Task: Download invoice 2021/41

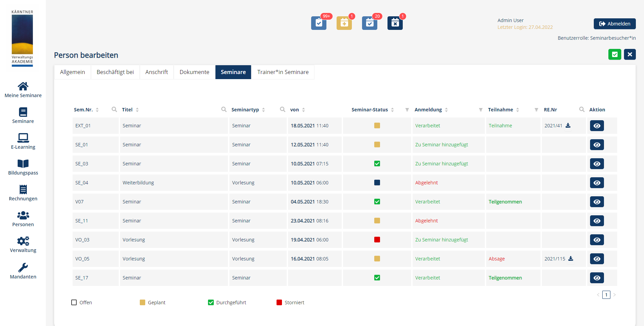Action: [x=568, y=126]
